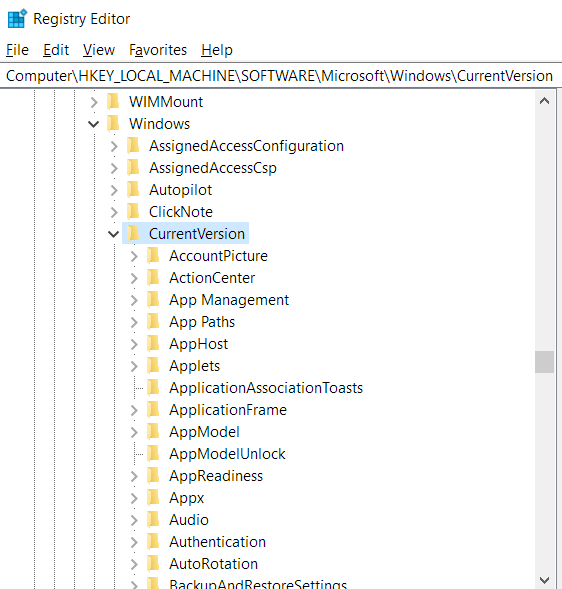Click the vertical scrollbar thumb
The height and width of the screenshot is (589, 562).
point(544,362)
